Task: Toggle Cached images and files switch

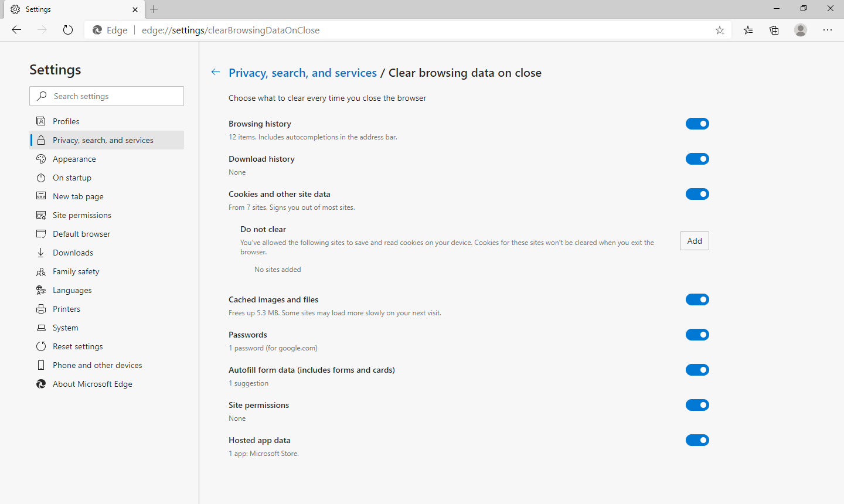Action: (697, 299)
